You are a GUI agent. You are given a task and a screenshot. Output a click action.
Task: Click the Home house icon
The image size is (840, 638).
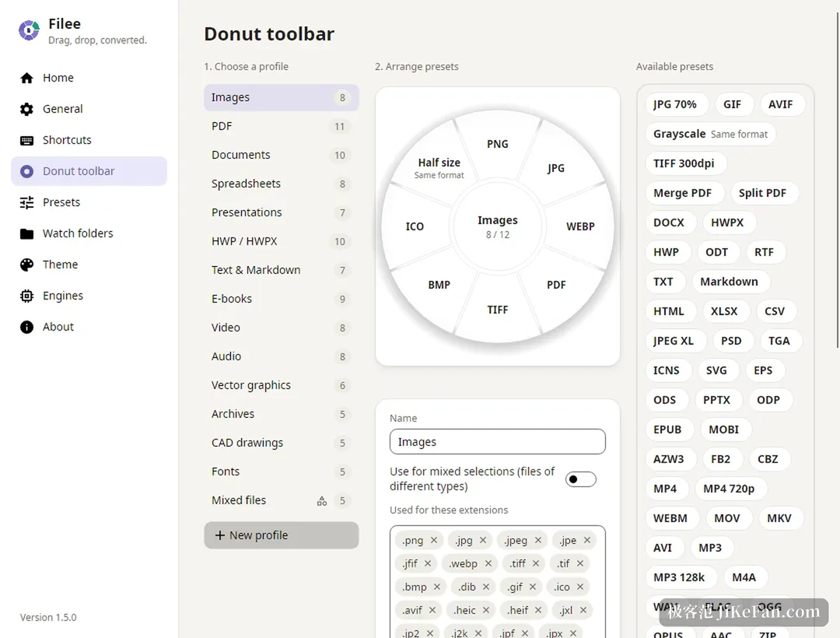[26, 79]
